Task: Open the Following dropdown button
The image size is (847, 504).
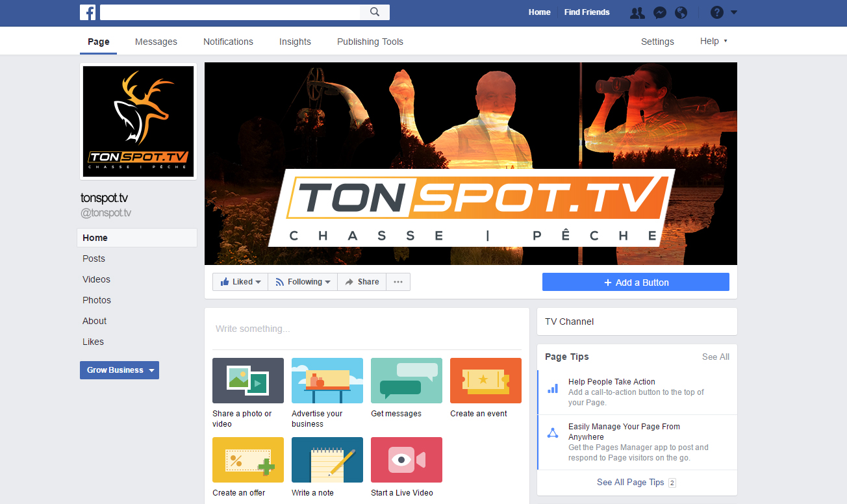Action: [303, 282]
